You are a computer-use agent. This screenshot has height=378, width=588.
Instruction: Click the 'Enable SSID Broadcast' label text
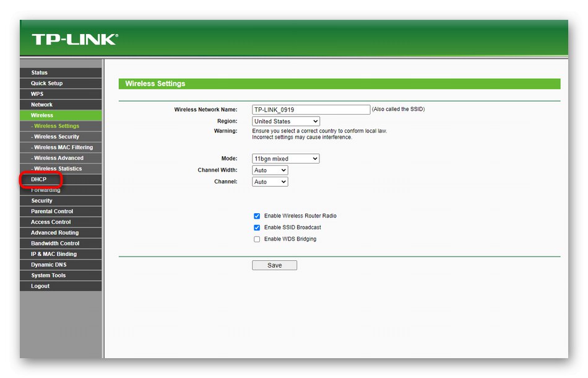tap(293, 227)
